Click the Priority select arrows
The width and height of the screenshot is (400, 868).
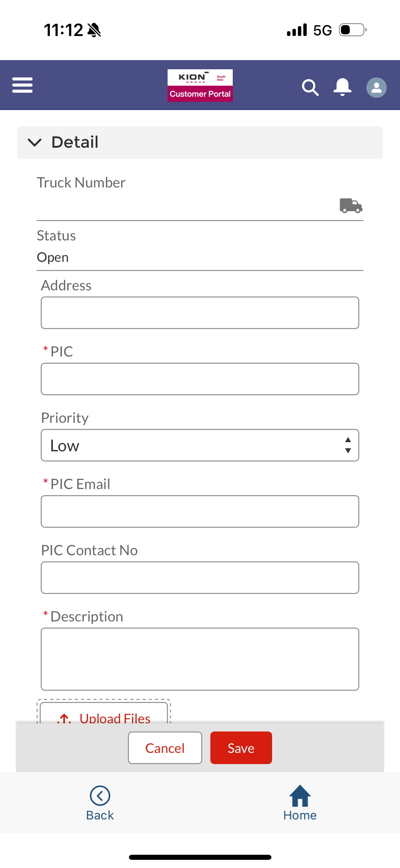[x=348, y=445]
